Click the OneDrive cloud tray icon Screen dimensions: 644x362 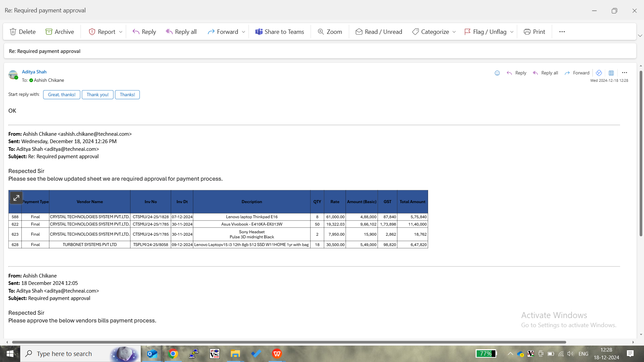tap(521, 354)
